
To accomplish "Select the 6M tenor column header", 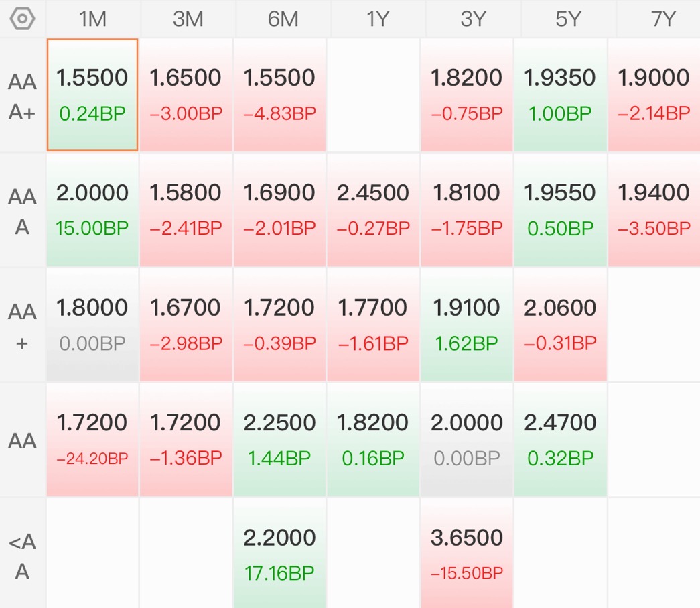I will point(283,19).
